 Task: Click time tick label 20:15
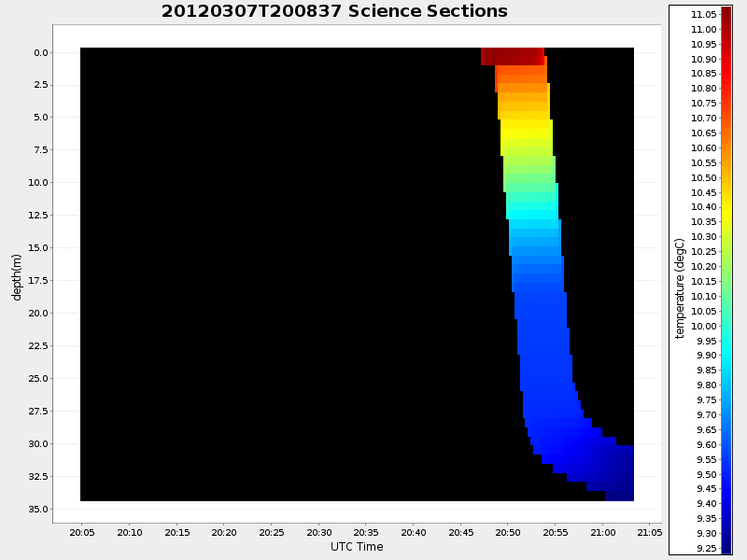[x=177, y=532]
